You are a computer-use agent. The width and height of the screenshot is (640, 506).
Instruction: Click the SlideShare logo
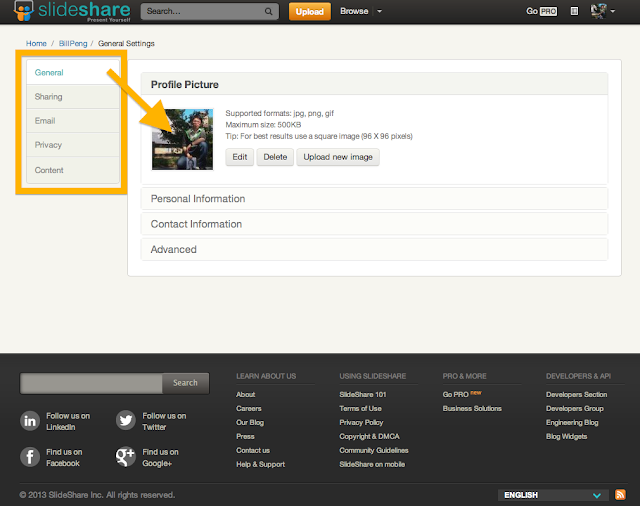point(72,11)
